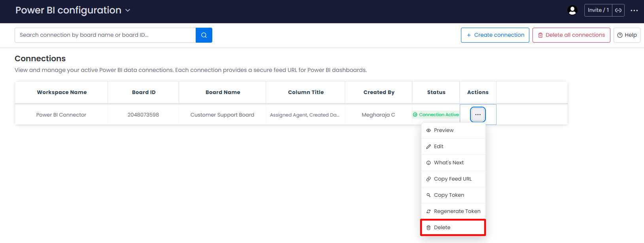The image size is (644, 243).
Task: Click the Board ID column header
Action: (144, 92)
